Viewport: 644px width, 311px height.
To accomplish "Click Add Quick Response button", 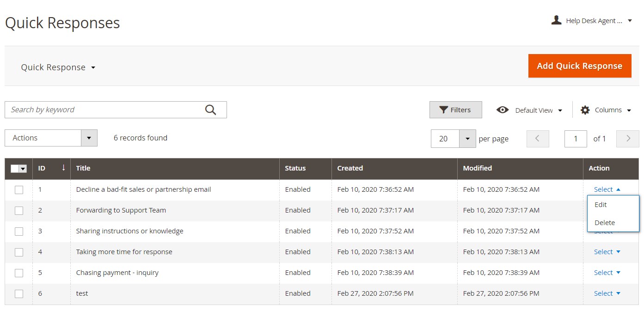I will point(580,66).
